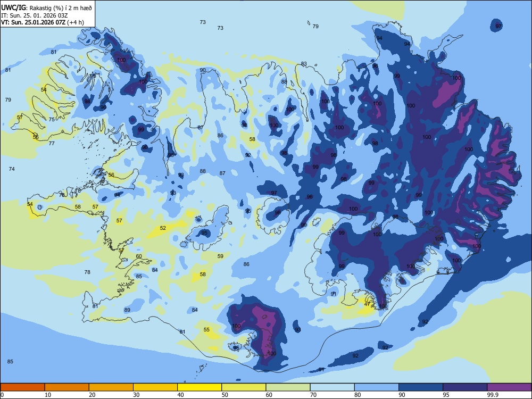Select the bright yellow 40–50 legend swatch
The height and width of the screenshot is (399, 532).
point(199,387)
